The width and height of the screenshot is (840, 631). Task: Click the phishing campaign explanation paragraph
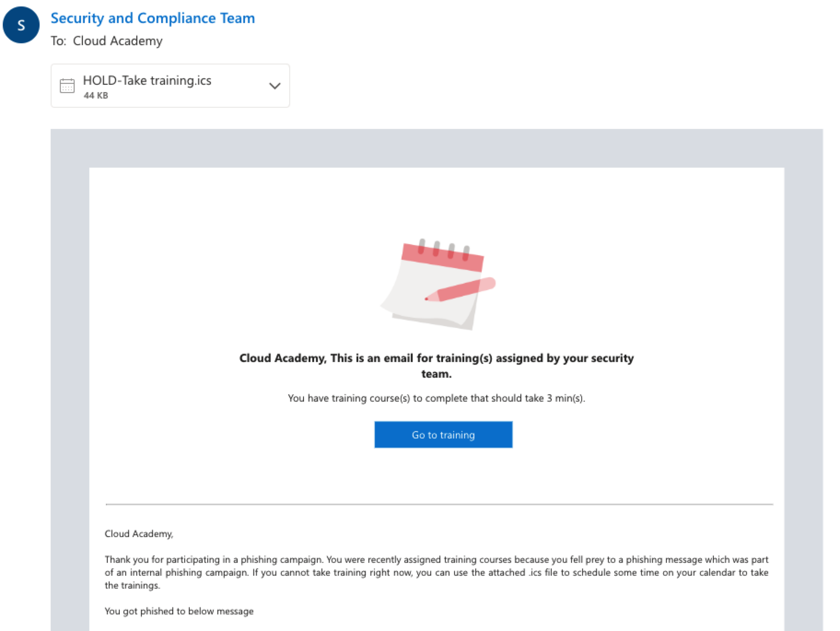[436, 573]
